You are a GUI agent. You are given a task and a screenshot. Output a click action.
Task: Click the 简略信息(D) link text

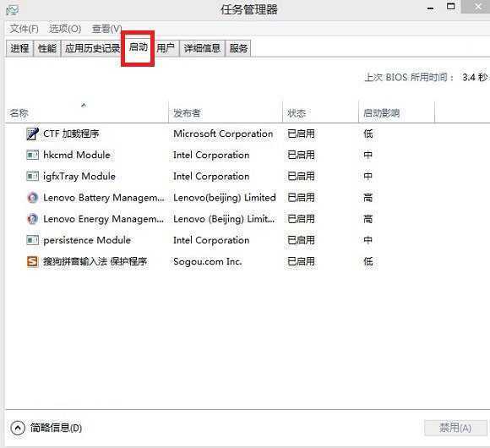pos(57,428)
